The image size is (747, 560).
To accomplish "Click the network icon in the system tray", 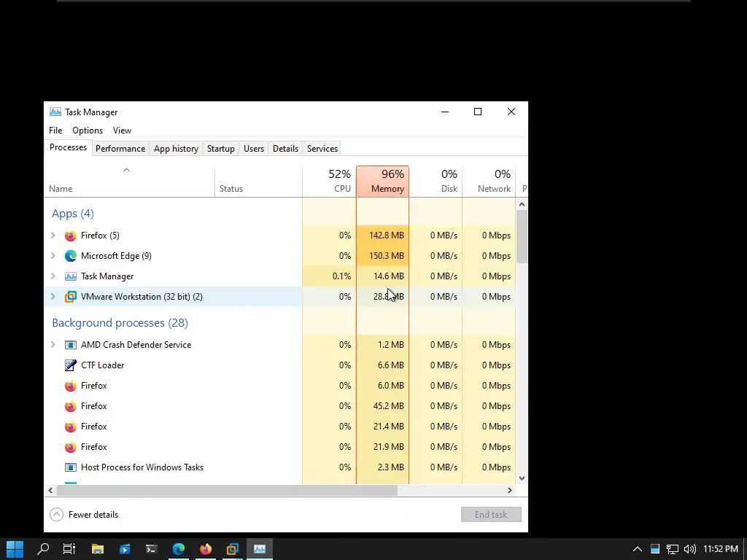I will point(672,549).
